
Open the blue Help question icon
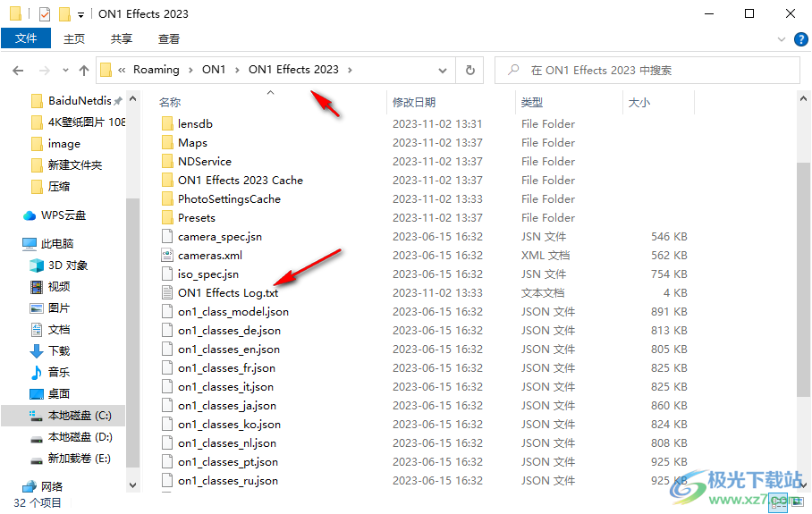click(x=800, y=39)
